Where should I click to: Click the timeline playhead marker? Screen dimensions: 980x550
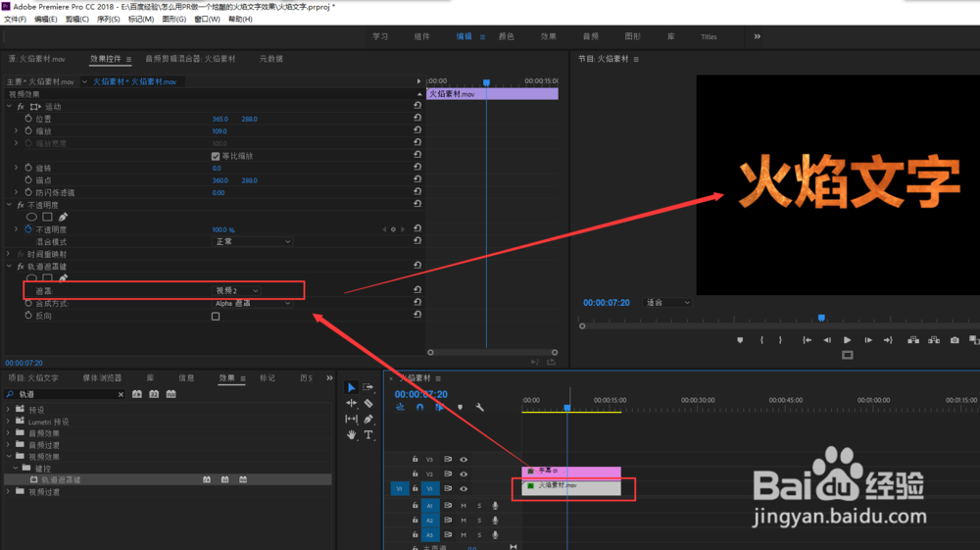(567, 408)
